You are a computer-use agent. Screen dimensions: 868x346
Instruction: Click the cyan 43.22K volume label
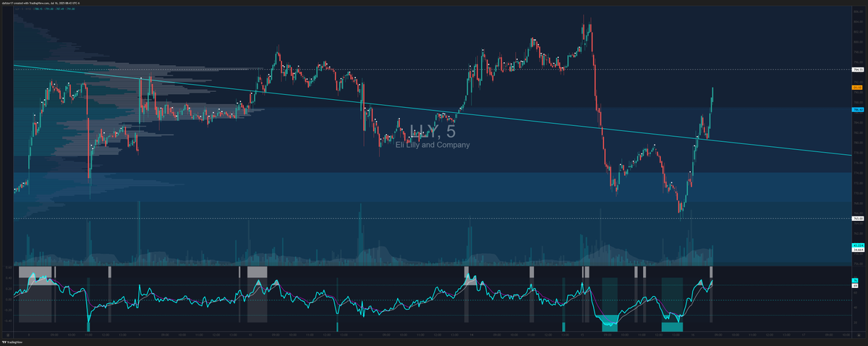tap(859, 245)
